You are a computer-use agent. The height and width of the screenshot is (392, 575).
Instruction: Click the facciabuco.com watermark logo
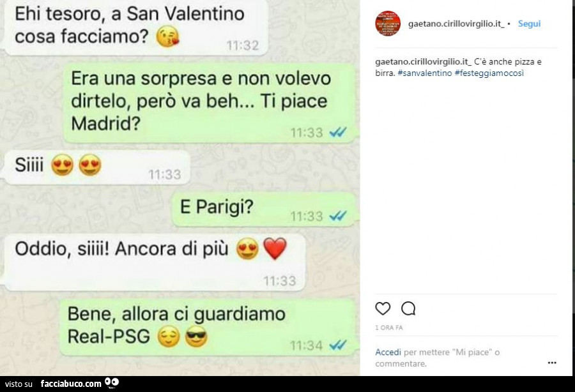(71, 384)
